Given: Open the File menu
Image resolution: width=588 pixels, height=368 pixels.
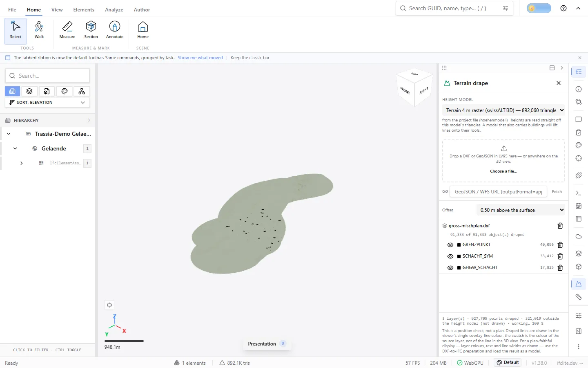Looking at the screenshot, I should tap(12, 10).
